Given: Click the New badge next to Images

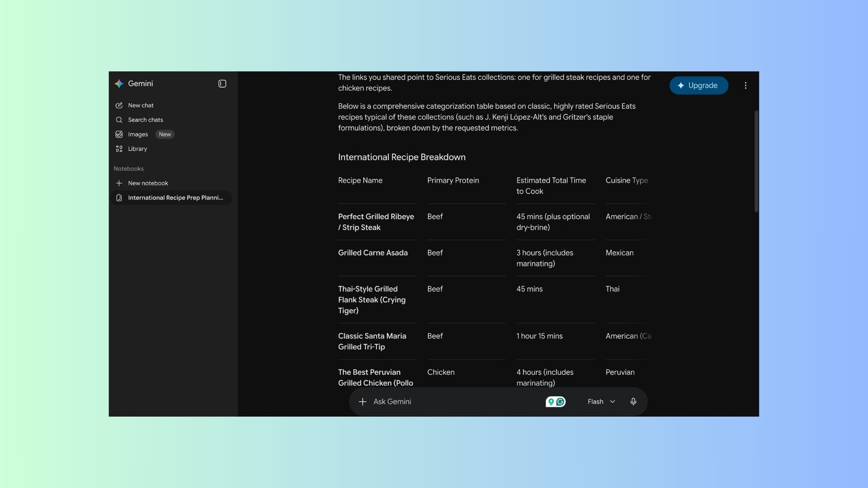Looking at the screenshot, I should point(165,134).
